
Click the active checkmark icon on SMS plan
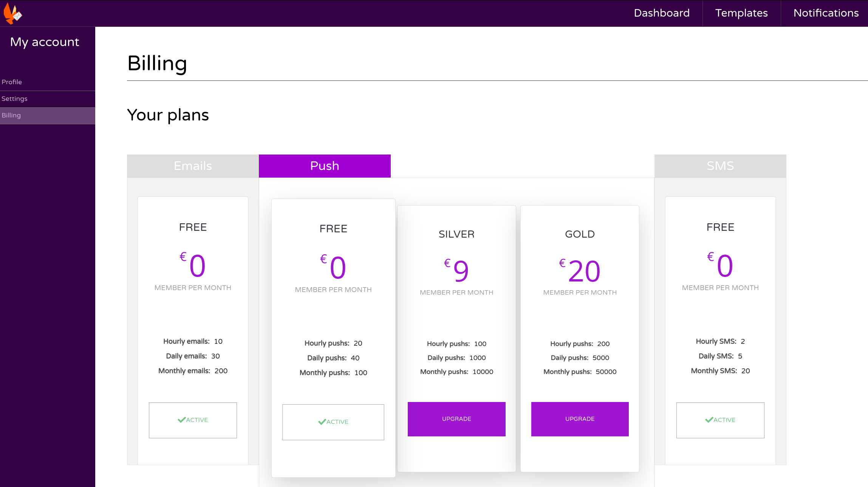709,419
